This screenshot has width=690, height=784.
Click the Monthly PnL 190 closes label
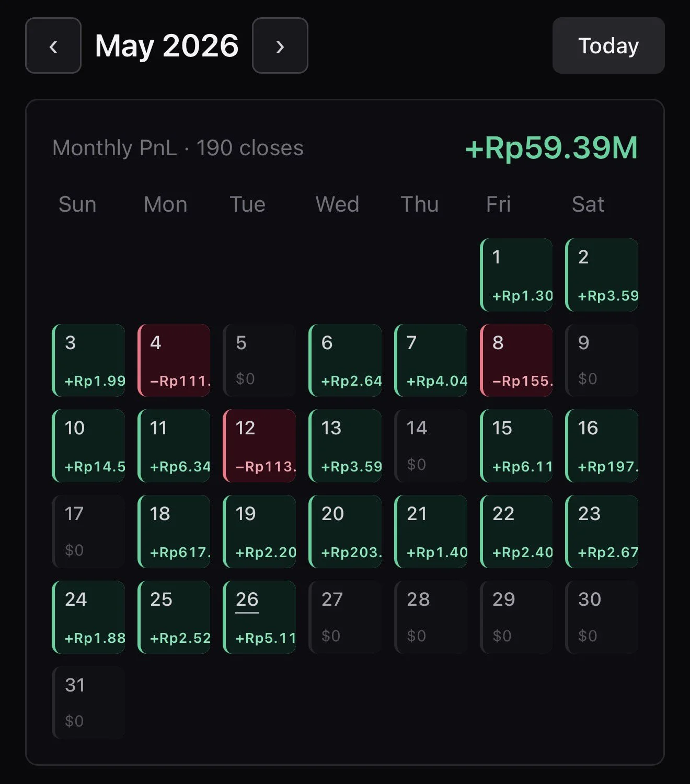178,148
